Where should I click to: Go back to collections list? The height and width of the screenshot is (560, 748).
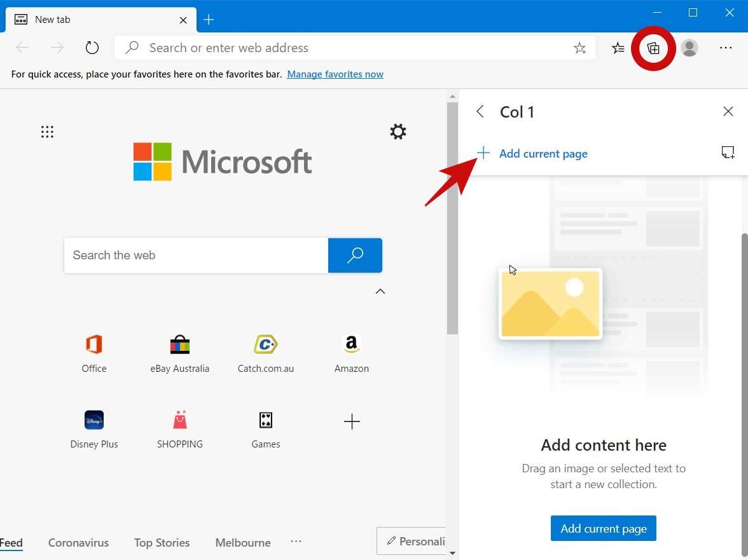(x=480, y=111)
